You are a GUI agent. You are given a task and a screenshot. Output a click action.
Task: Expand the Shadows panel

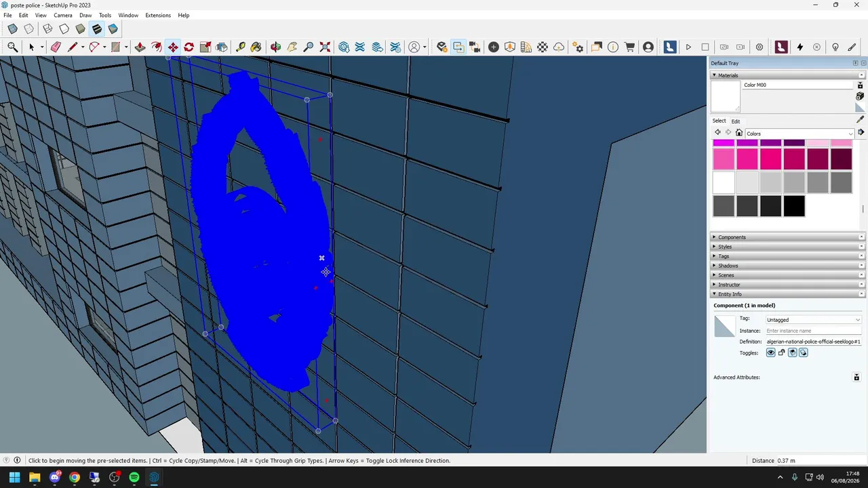click(x=787, y=266)
